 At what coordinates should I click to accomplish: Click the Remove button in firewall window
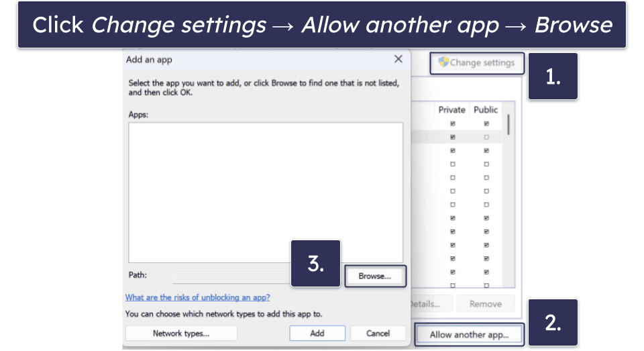(486, 304)
